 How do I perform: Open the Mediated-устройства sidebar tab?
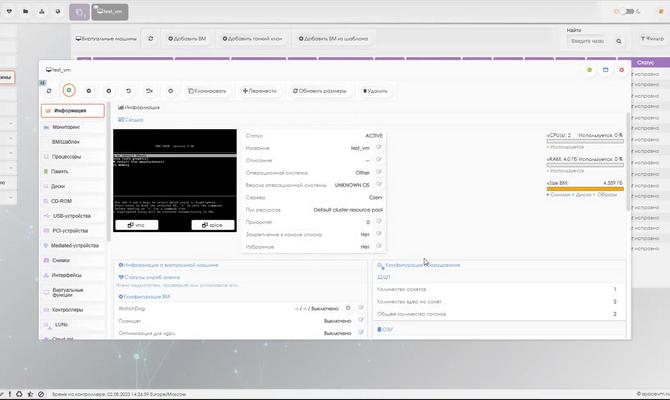tap(73, 245)
